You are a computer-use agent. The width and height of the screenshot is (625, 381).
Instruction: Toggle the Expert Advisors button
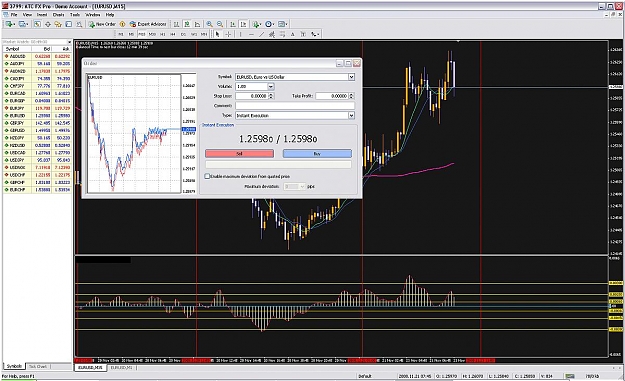[x=148, y=24]
